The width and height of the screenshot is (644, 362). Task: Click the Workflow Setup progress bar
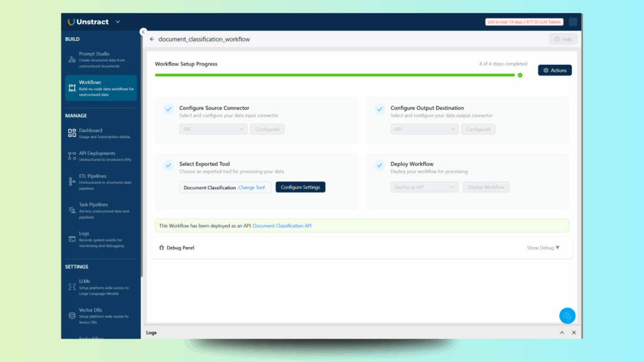coord(335,75)
